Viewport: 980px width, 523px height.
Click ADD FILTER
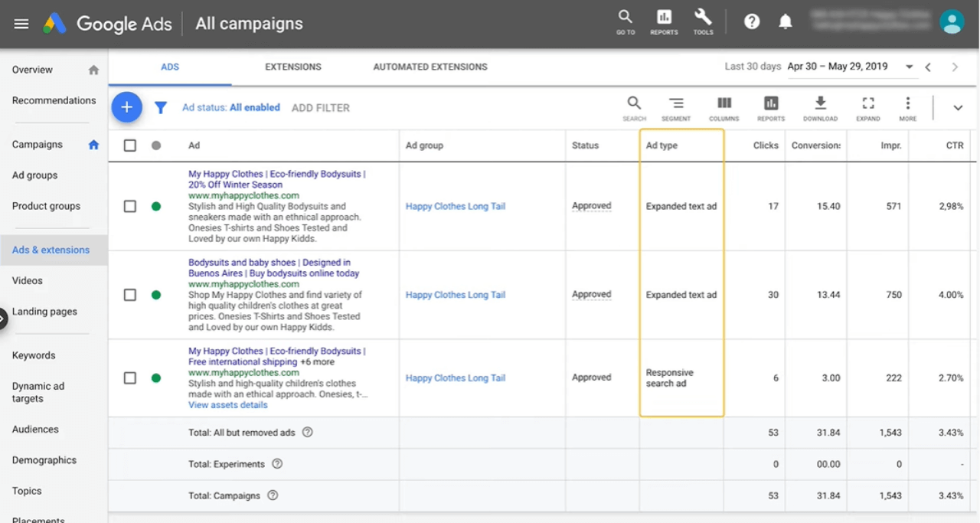pyautogui.click(x=321, y=108)
